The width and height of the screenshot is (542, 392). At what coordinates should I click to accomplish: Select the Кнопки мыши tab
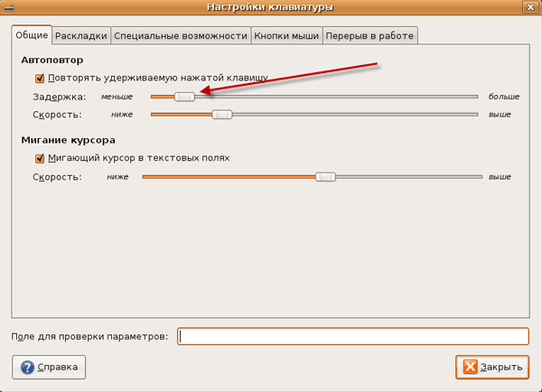tap(284, 36)
